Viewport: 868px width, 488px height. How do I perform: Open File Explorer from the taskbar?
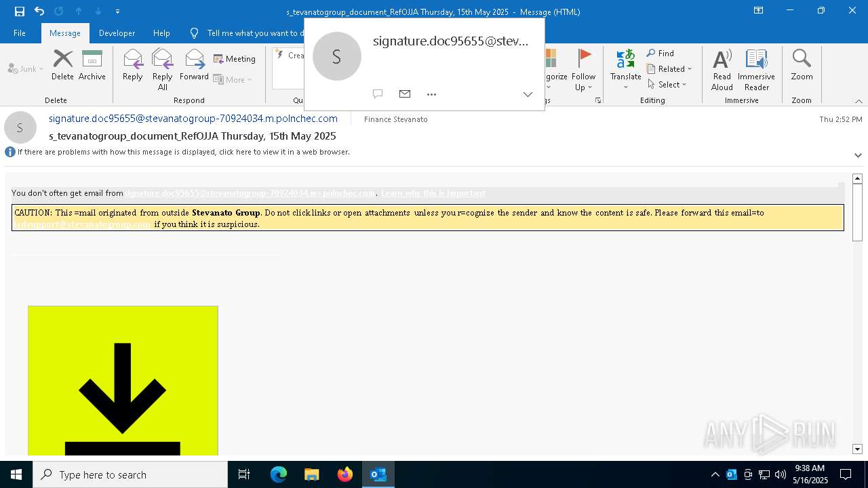(311, 474)
